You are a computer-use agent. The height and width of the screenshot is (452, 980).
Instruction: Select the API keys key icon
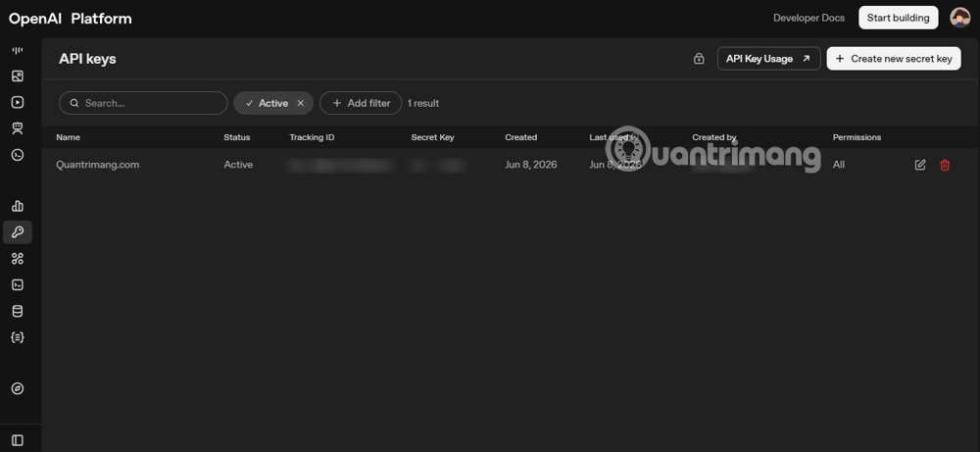(18, 232)
